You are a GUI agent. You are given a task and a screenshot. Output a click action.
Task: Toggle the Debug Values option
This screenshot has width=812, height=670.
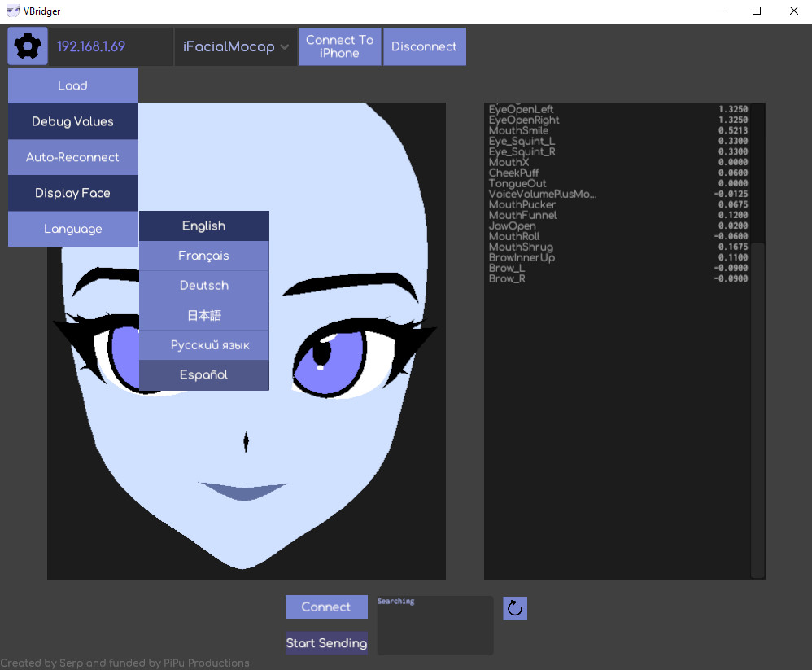click(72, 121)
